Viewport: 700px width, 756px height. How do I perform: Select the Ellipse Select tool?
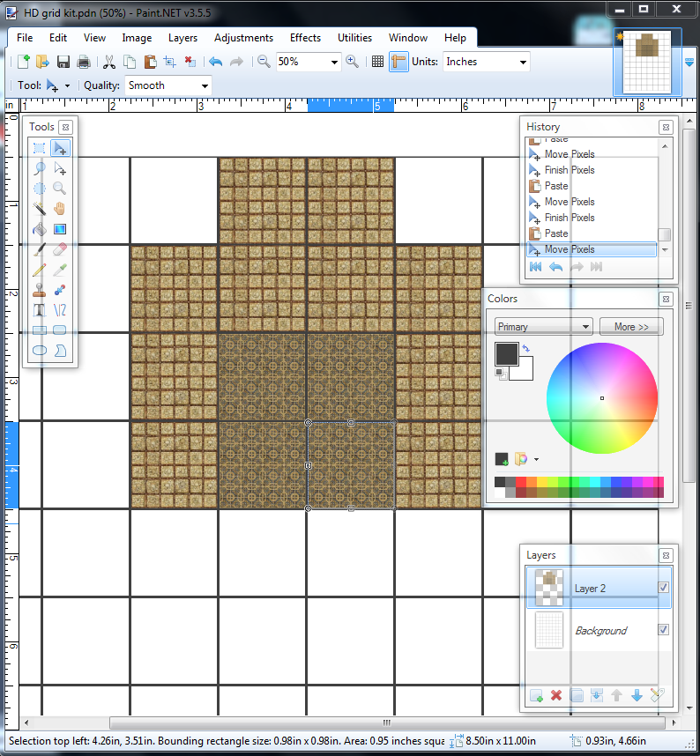click(40, 189)
